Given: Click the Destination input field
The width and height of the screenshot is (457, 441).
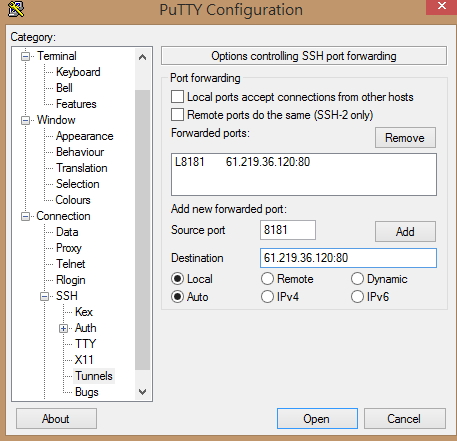Looking at the screenshot, I should pyautogui.click(x=348, y=258).
